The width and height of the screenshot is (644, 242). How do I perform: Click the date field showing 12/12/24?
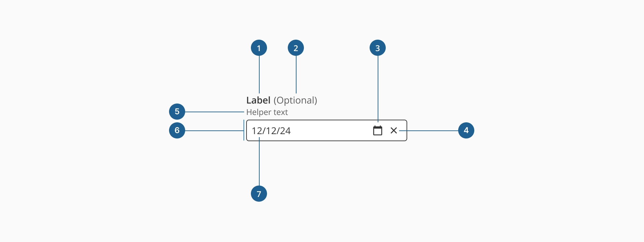tap(327, 130)
